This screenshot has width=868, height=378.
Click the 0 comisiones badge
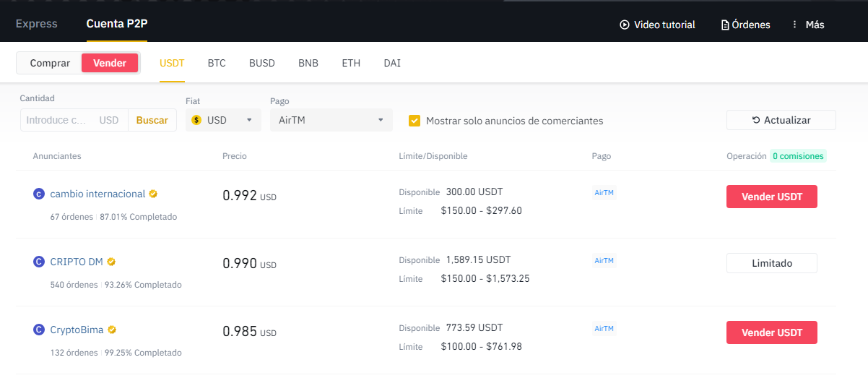tap(798, 155)
